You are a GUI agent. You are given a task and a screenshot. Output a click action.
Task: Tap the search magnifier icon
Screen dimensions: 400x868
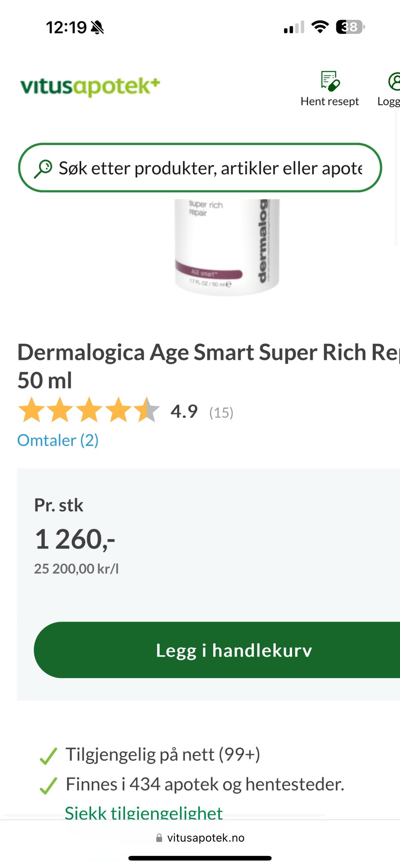pyautogui.click(x=43, y=168)
